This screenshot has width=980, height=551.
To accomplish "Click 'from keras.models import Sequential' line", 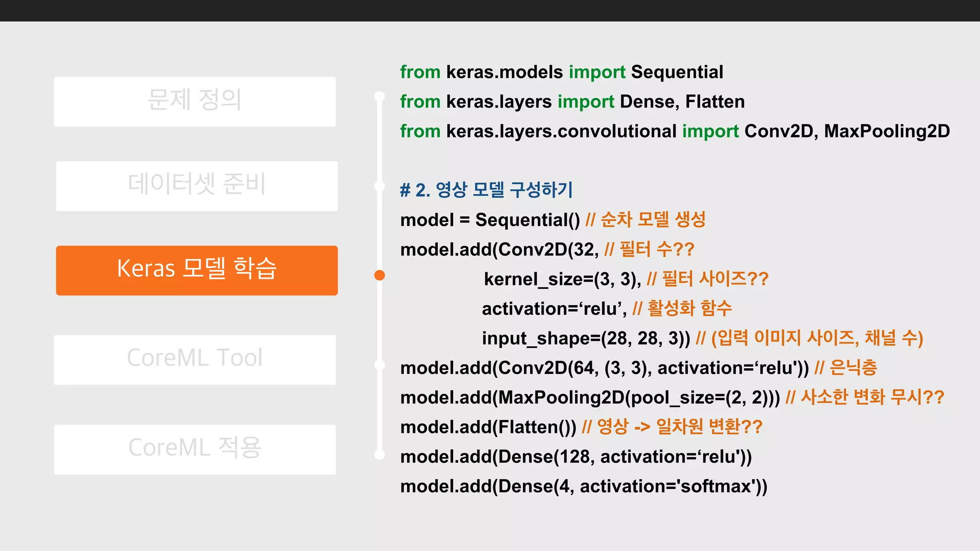I will pyautogui.click(x=562, y=72).
